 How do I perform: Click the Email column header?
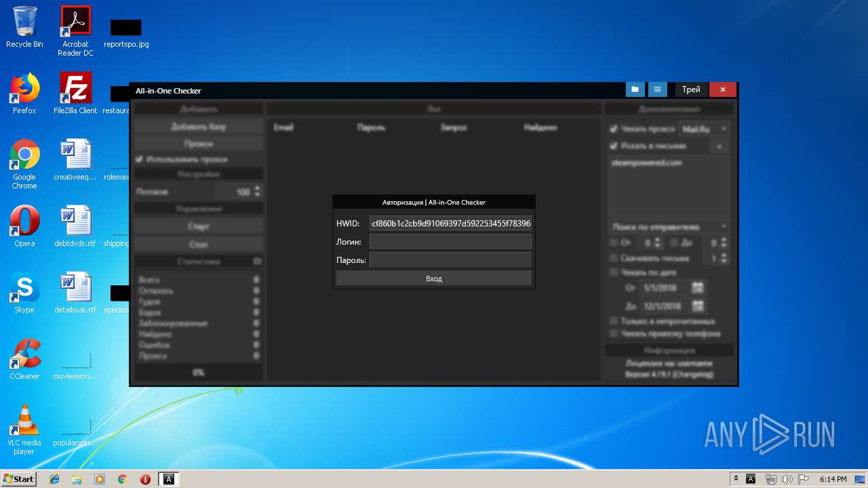[x=283, y=127]
